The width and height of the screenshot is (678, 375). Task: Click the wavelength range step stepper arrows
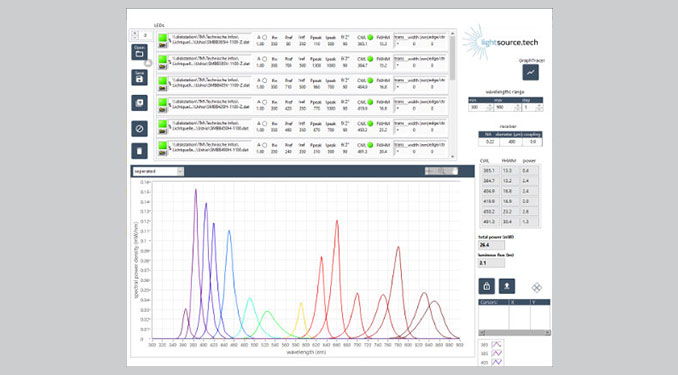pyautogui.click(x=539, y=107)
